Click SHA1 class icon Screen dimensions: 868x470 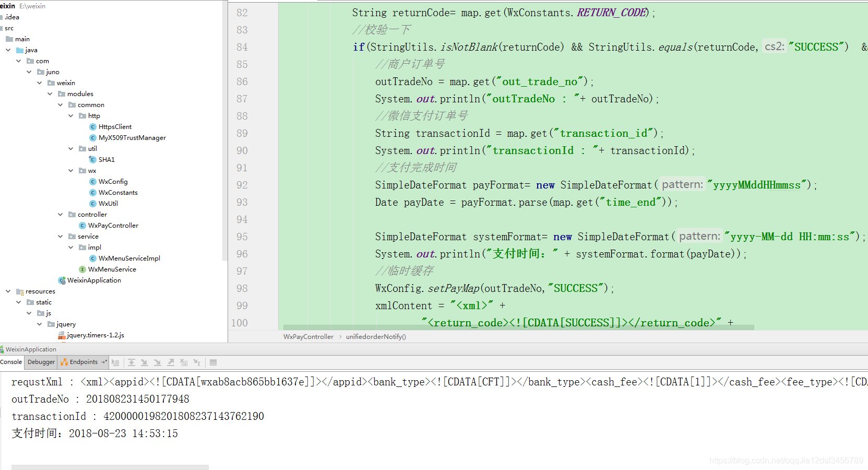coord(93,160)
